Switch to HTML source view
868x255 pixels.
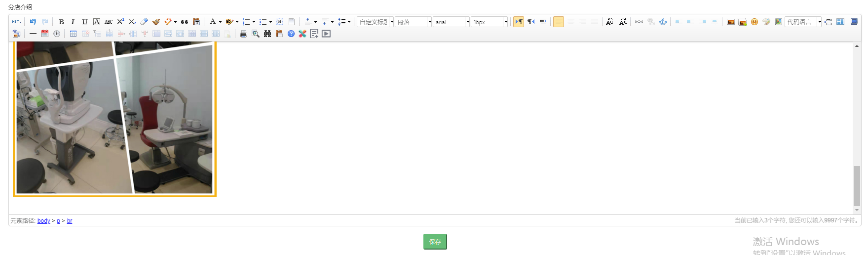(x=17, y=22)
